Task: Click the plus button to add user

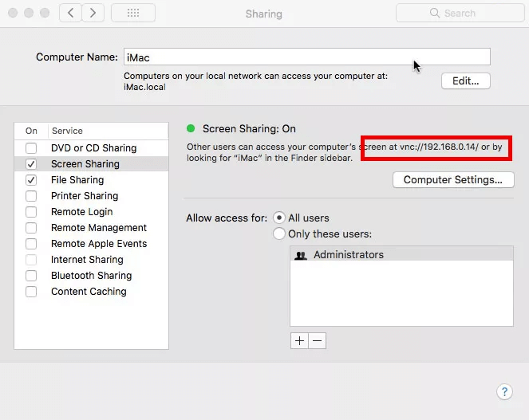Action: [x=299, y=340]
